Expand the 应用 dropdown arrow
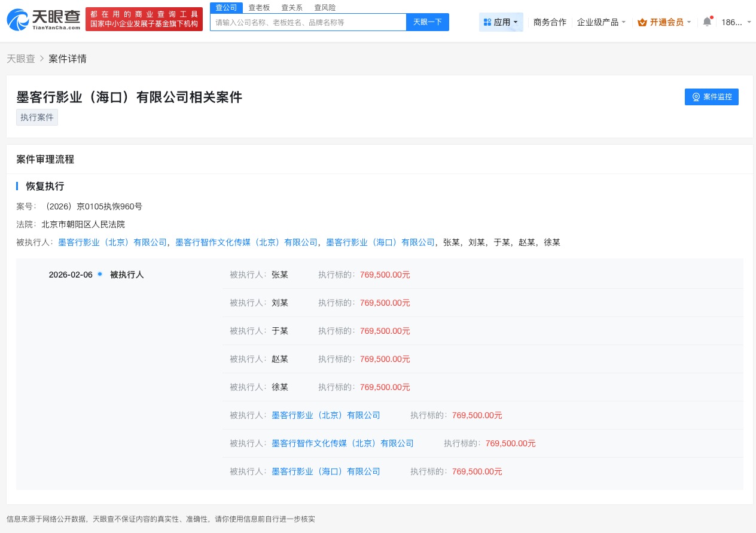The width and height of the screenshot is (756, 533). (515, 22)
